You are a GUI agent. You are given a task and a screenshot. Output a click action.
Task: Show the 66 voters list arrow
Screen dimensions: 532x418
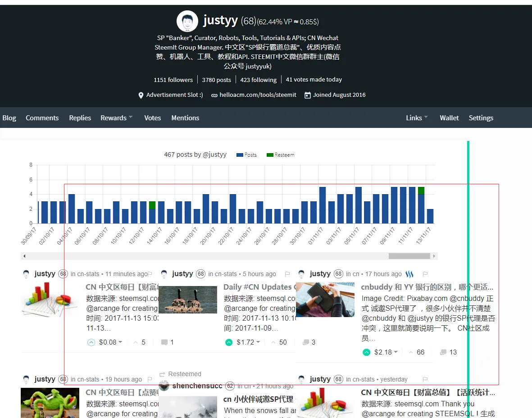click(411, 352)
